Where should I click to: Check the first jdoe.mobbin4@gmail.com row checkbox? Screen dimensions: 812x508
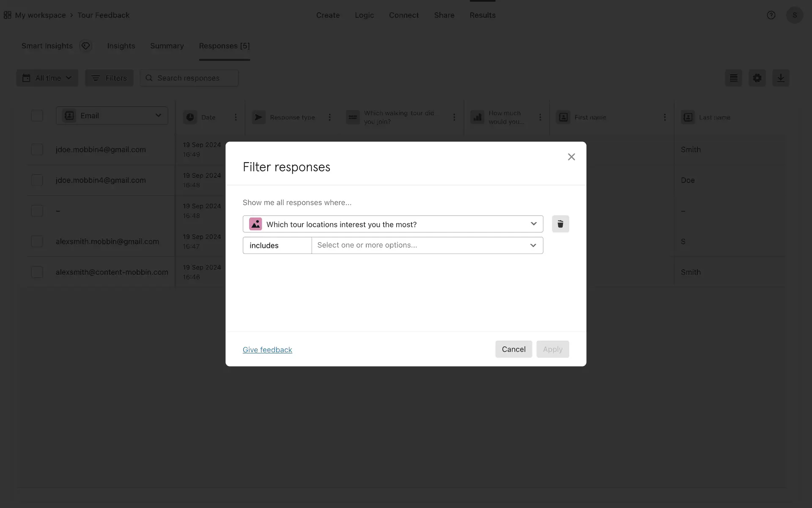click(37, 149)
